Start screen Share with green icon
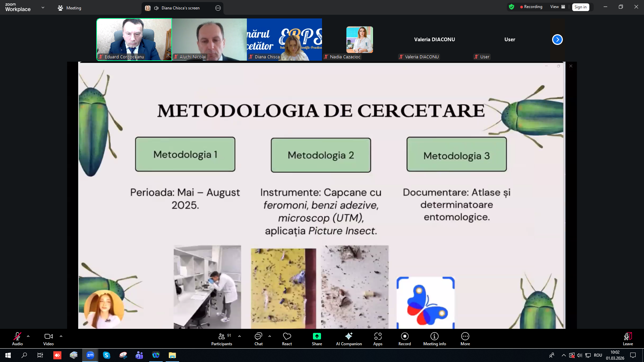This screenshot has width=644, height=362. (317, 337)
